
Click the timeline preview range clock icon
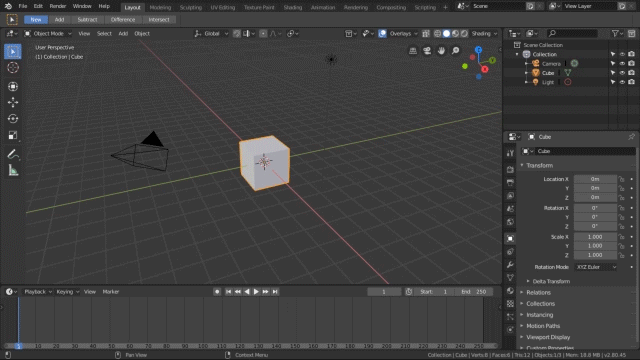(409, 292)
